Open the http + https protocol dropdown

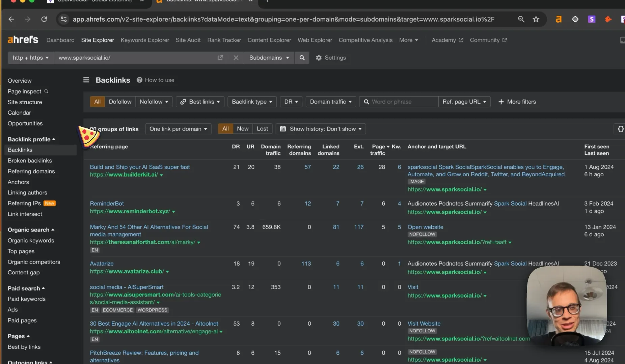[31, 58]
